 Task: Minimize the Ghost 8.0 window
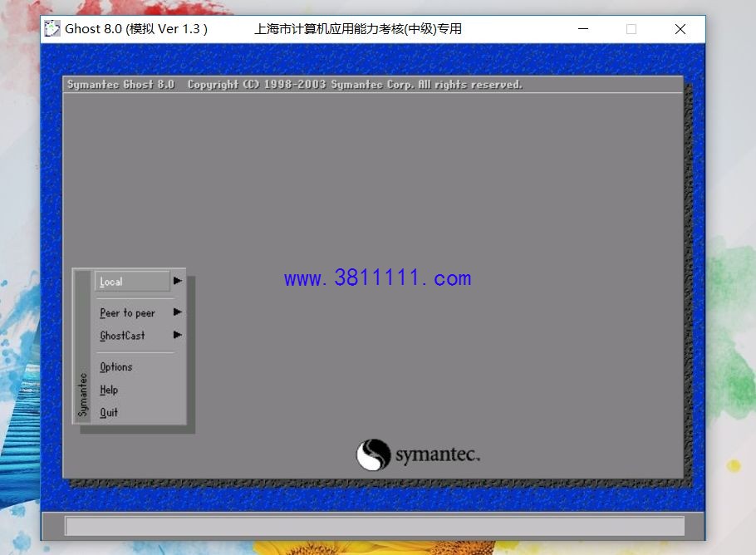click(x=583, y=29)
